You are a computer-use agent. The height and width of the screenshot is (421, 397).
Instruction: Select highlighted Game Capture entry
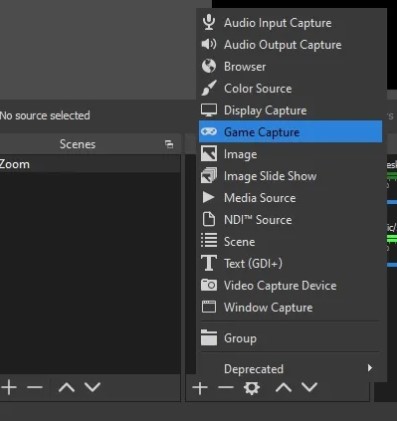coord(290,132)
